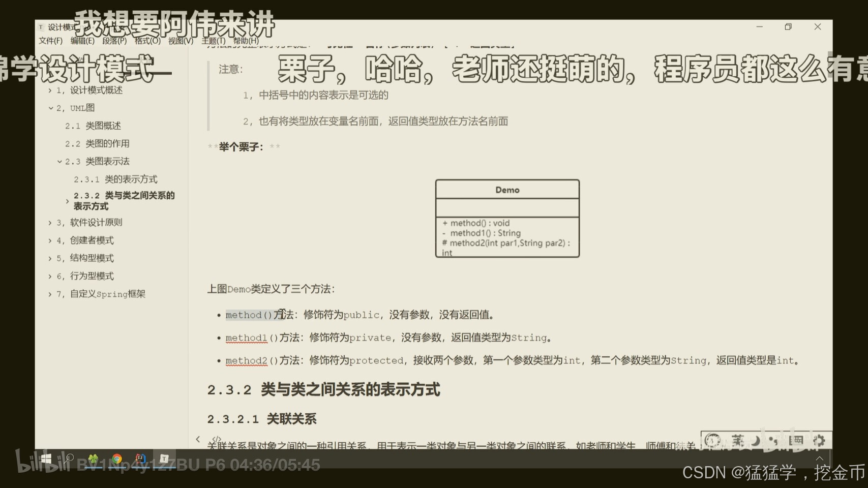Click the method2() bullet text
This screenshot has height=488, width=868.
pos(513,360)
